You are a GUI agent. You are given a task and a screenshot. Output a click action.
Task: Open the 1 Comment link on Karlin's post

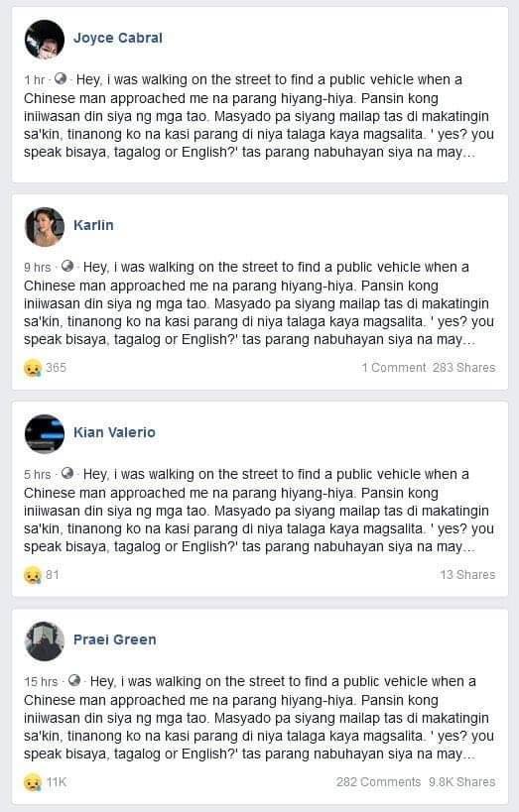[x=394, y=368]
